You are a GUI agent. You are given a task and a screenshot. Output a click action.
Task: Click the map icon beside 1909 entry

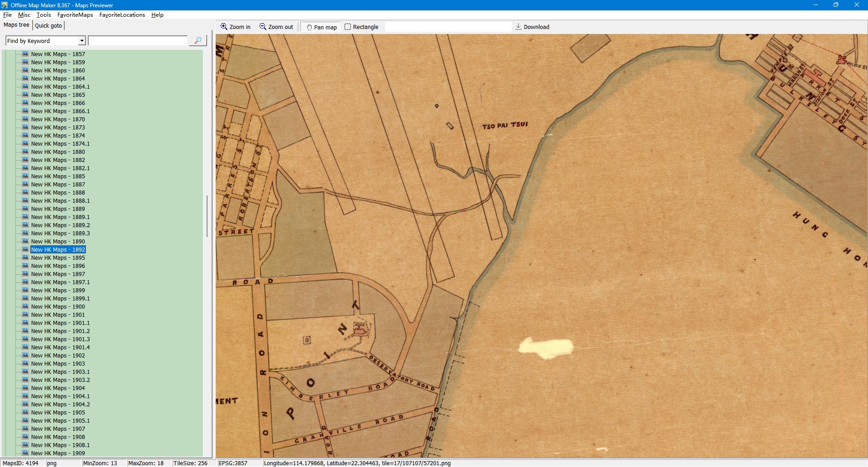(x=25, y=453)
